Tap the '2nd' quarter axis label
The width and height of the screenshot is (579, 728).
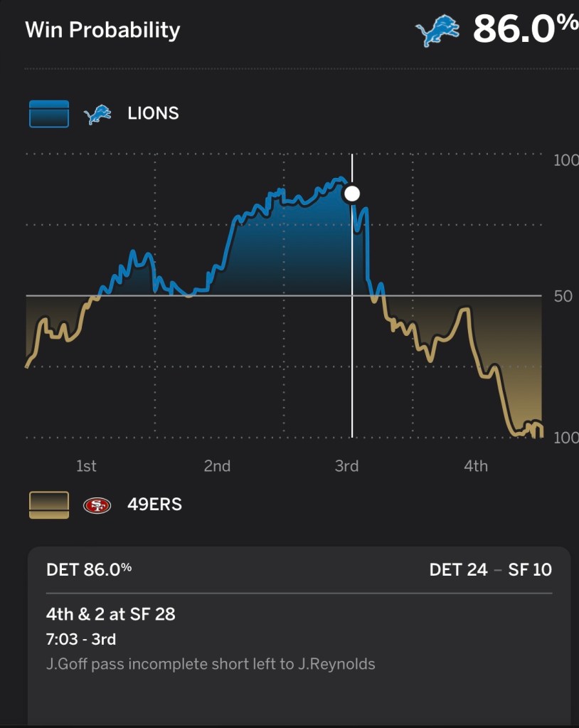pyautogui.click(x=217, y=466)
